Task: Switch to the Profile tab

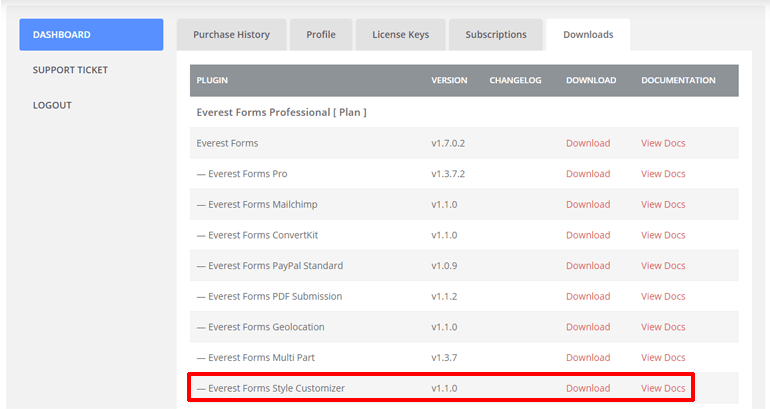Action: [321, 35]
